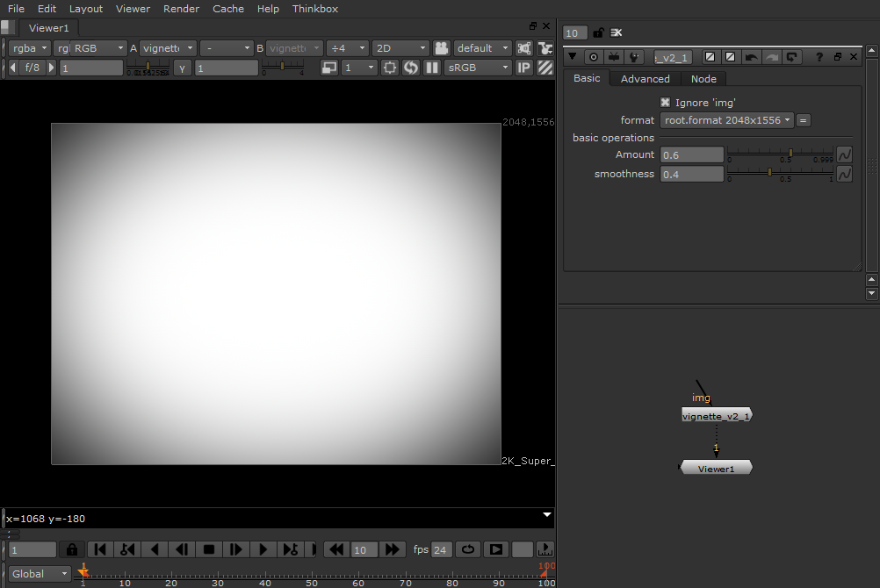This screenshot has height=588, width=880.
Task: Open the Layout menu
Action: tap(86, 9)
